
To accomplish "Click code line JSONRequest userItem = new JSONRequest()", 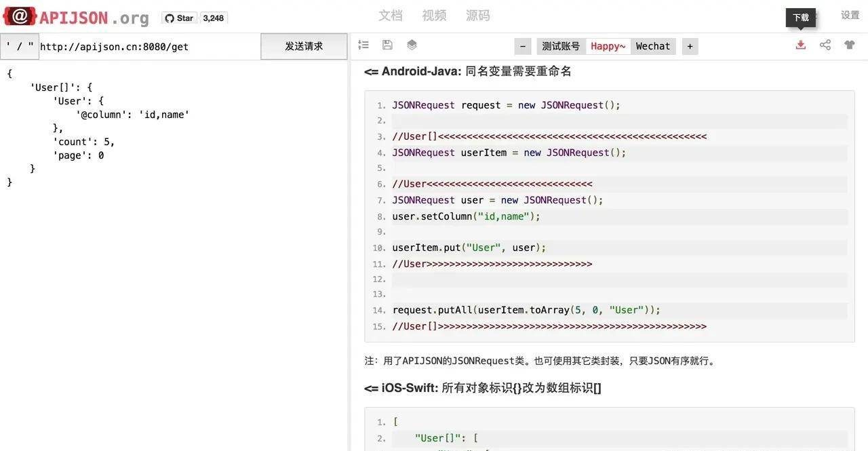I will 509,153.
